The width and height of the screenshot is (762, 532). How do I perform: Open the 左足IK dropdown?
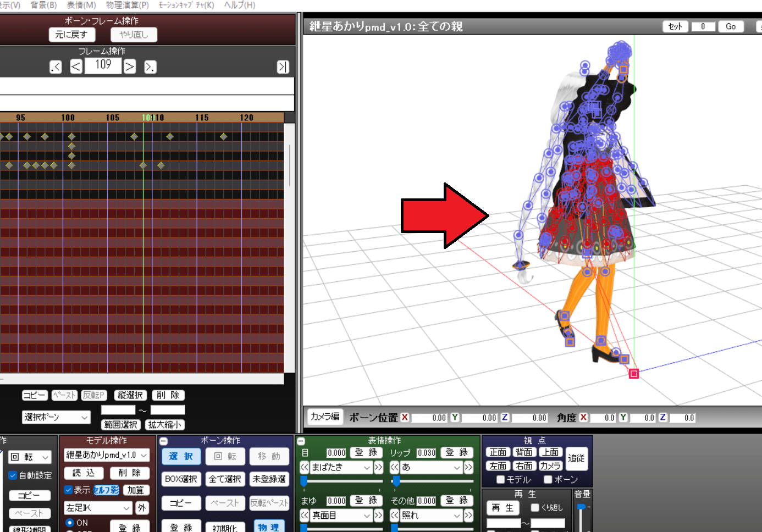pos(98,508)
